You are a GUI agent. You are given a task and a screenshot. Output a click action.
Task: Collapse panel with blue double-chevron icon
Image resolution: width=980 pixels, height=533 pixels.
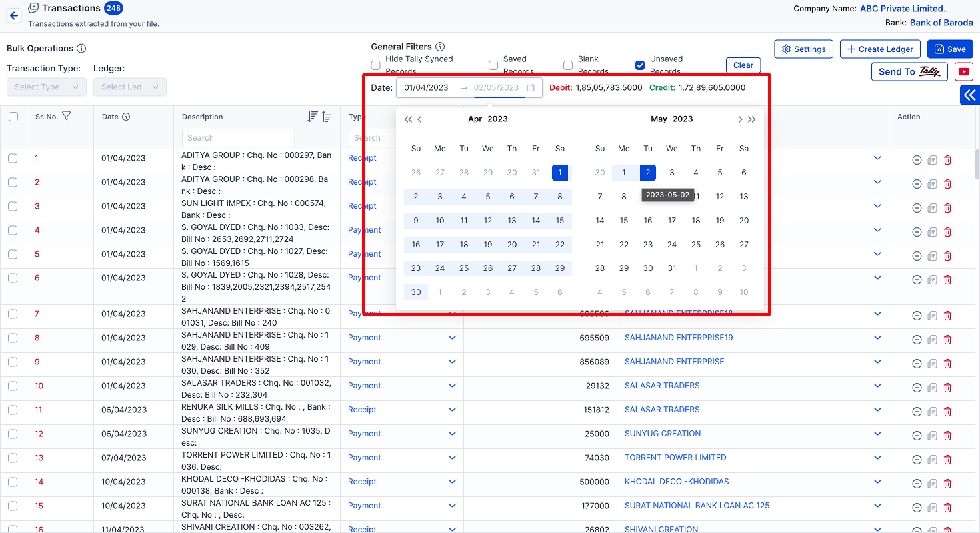pos(970,95)
